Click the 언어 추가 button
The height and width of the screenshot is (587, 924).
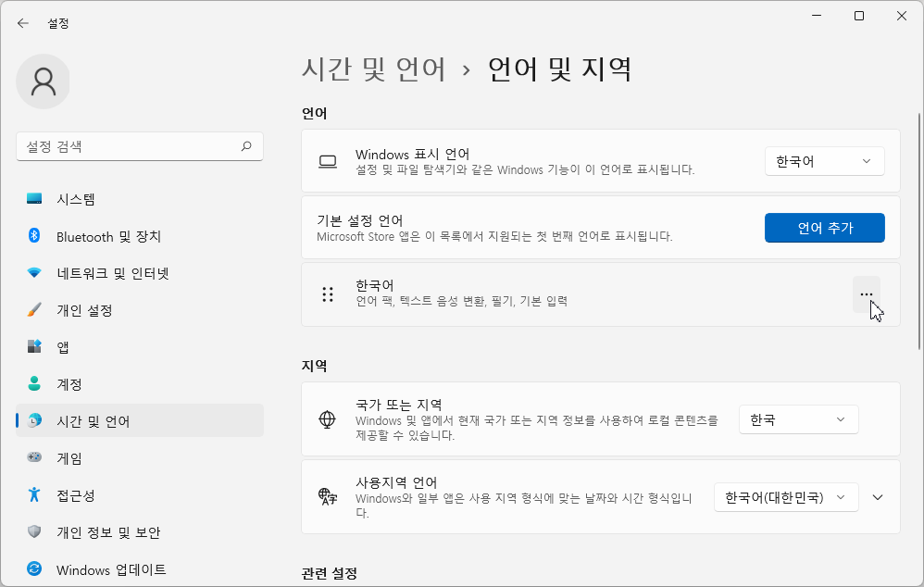pyautogui.click(x=824, y=228)
